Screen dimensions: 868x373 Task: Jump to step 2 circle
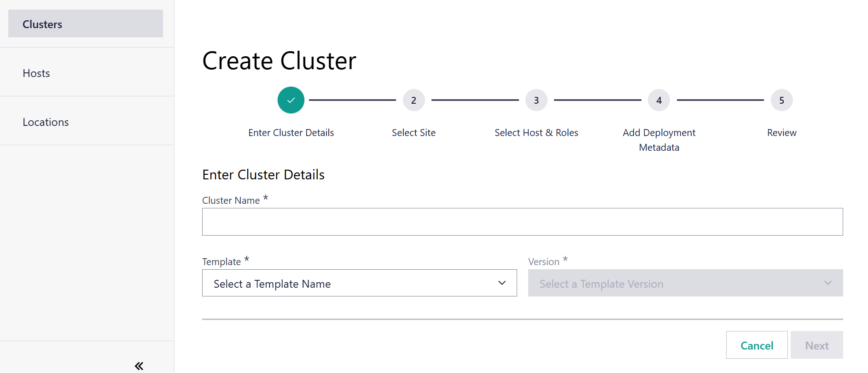click(x=414, y=100)
